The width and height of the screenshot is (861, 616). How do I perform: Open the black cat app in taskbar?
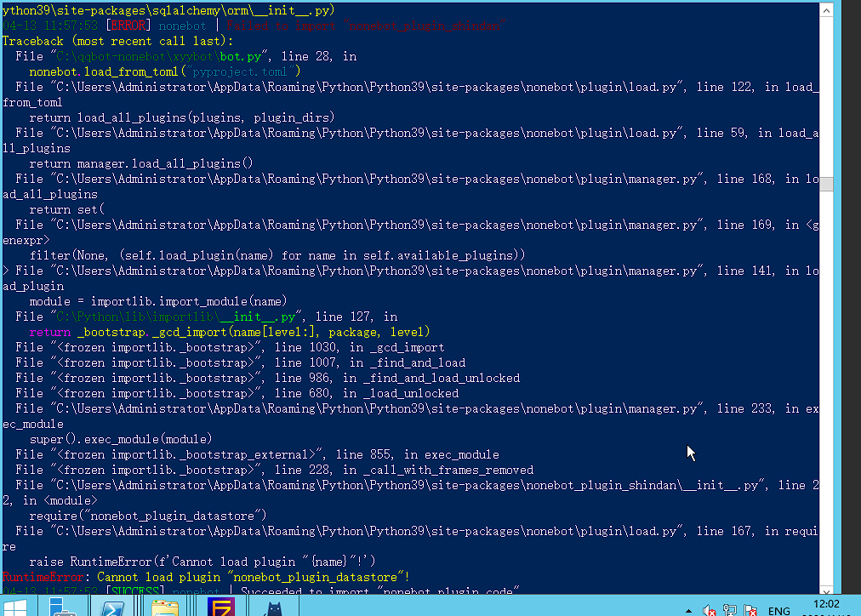273,607
